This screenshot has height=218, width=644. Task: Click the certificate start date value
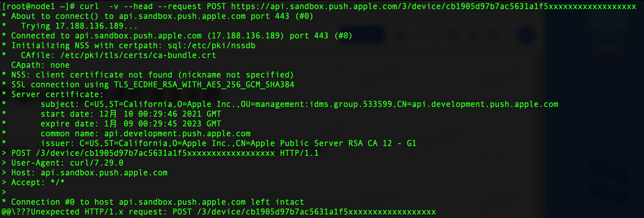pos(160,114)
